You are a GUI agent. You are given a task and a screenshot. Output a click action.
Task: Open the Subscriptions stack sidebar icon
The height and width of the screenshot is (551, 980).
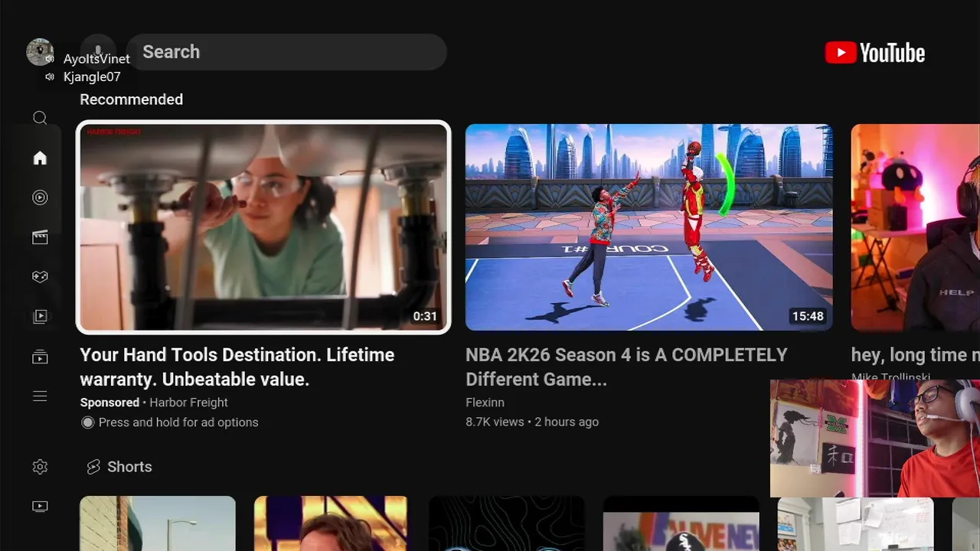coord(40,357)
